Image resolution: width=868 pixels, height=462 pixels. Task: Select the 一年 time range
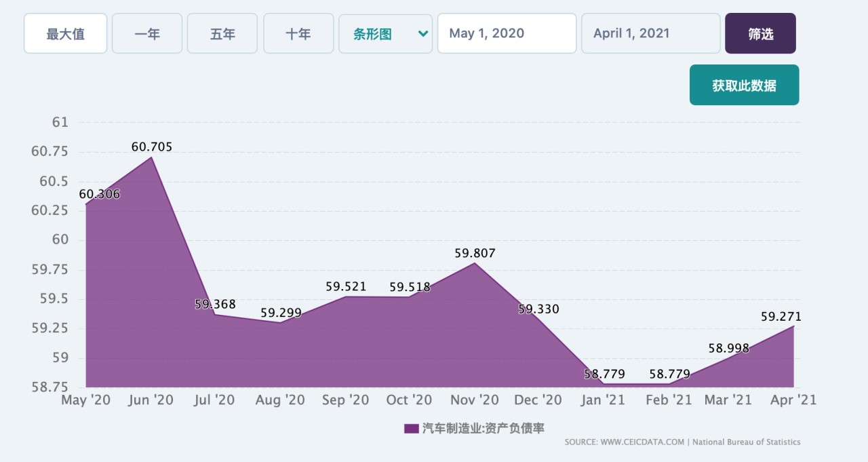[146, 33]
